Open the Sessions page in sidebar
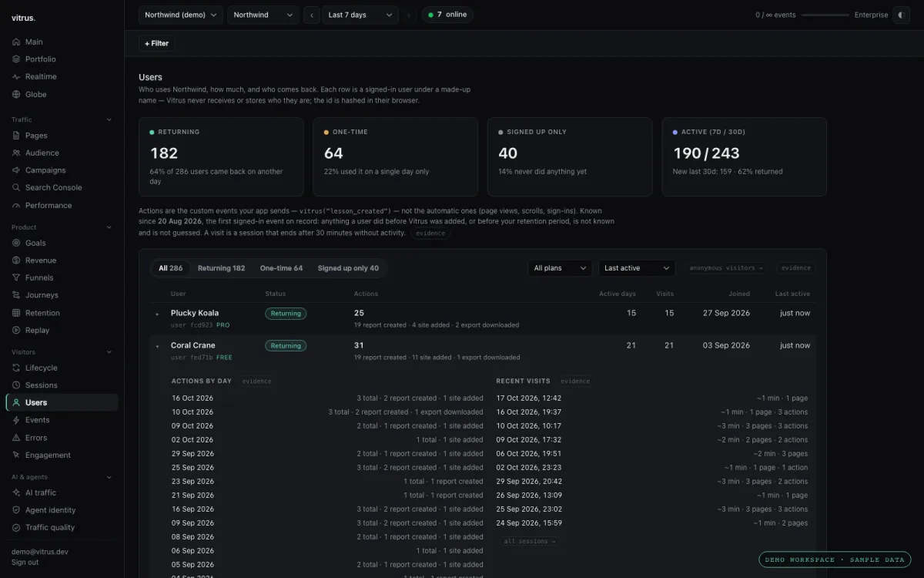This screenshot has width=924, height=578. coord(62,385)
